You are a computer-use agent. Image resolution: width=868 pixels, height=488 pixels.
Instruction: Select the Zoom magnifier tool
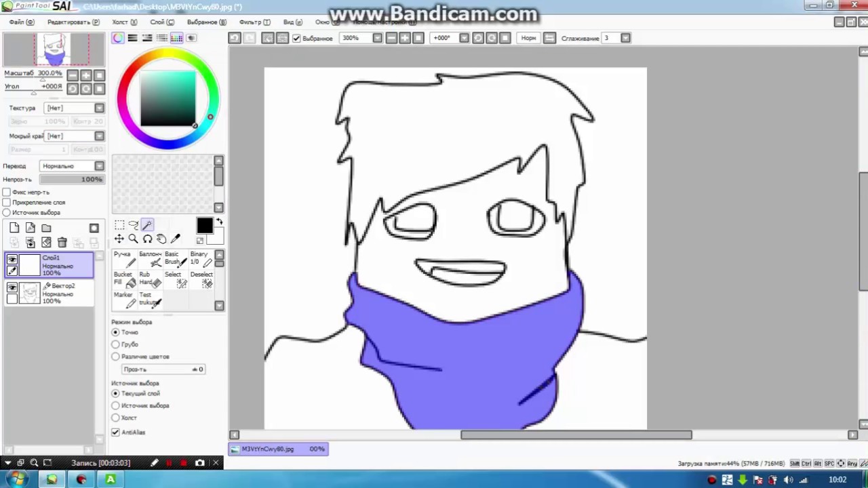point(133,239)
